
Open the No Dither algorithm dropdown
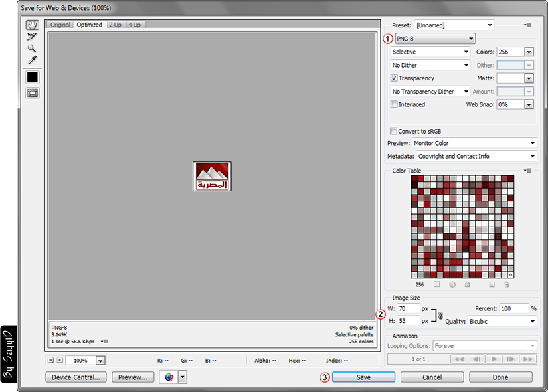pos(430,65)
